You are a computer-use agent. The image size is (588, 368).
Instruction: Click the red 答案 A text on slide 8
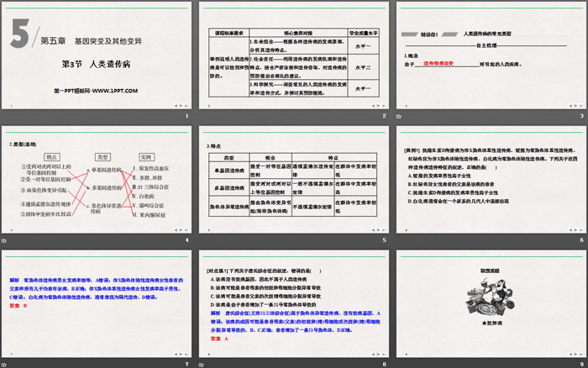click(x=220, y=339)
